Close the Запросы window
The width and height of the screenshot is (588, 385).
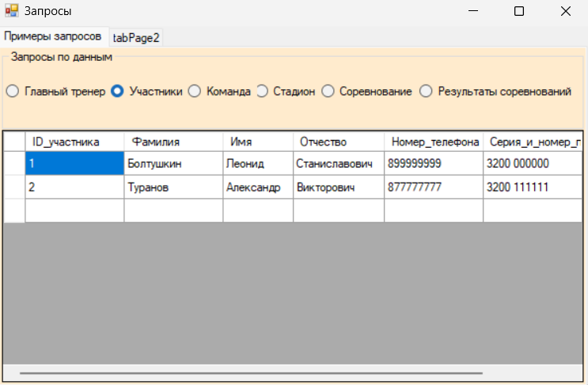pyautogui.click(x=566, y=11)
